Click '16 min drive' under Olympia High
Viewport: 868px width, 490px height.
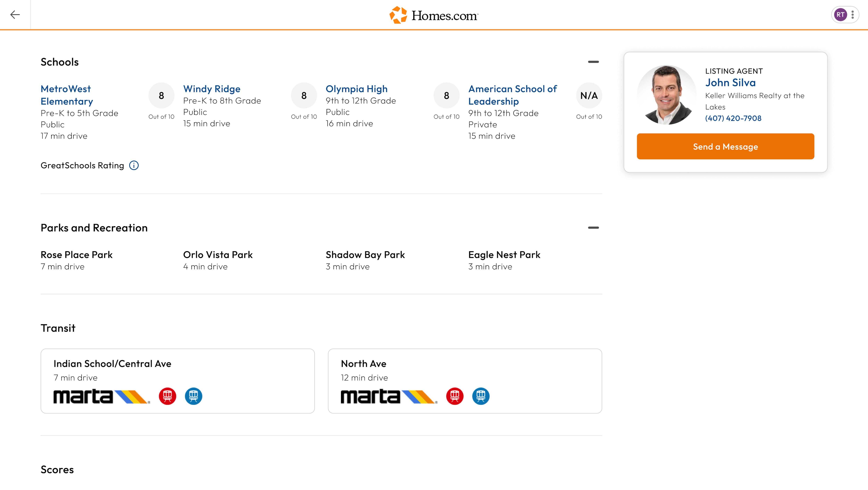coord(349,123)
